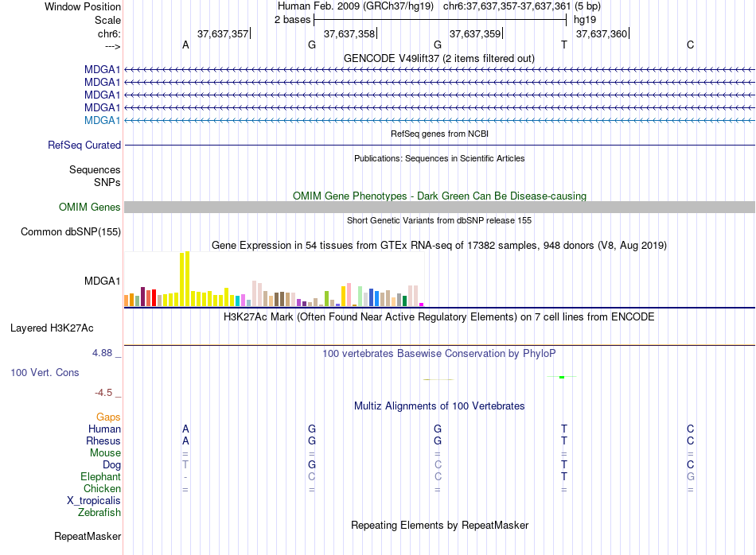Open Short Genetic Variants from dbSNP title
Viewport: 756px width, 555px height.
[439, 220]
